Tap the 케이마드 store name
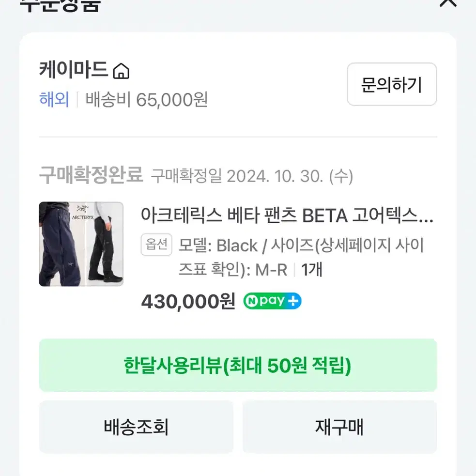 tap(74, 70)
